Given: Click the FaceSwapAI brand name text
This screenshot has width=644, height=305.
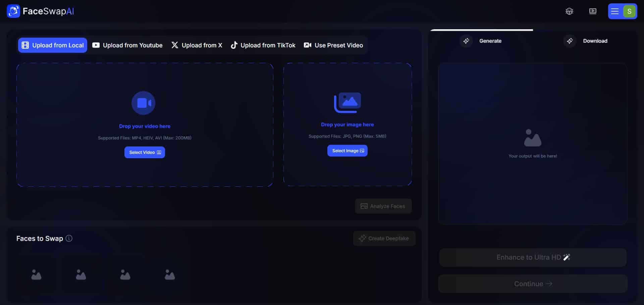Looking at the screenshot, I should [48, 11].
